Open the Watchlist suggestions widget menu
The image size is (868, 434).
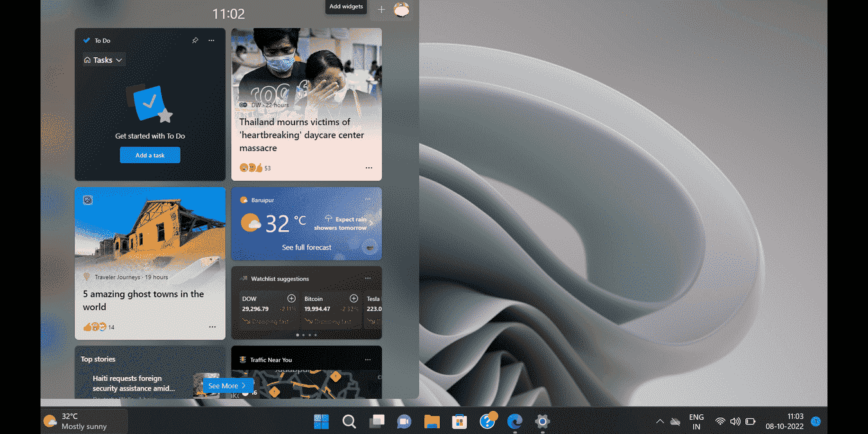click(368, 278)
